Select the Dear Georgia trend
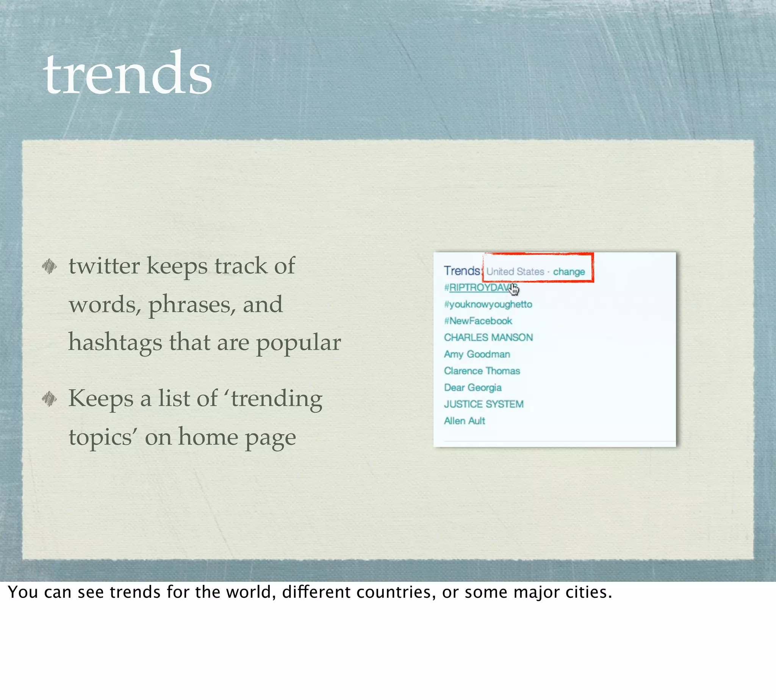The height and width of the screenshot is (700, 776). pos(472,388)
